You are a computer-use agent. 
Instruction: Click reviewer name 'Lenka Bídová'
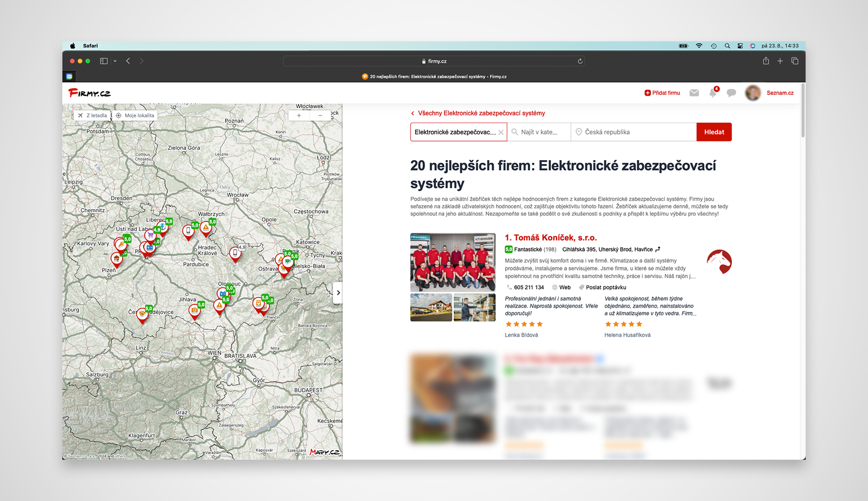tap(521, 335)
